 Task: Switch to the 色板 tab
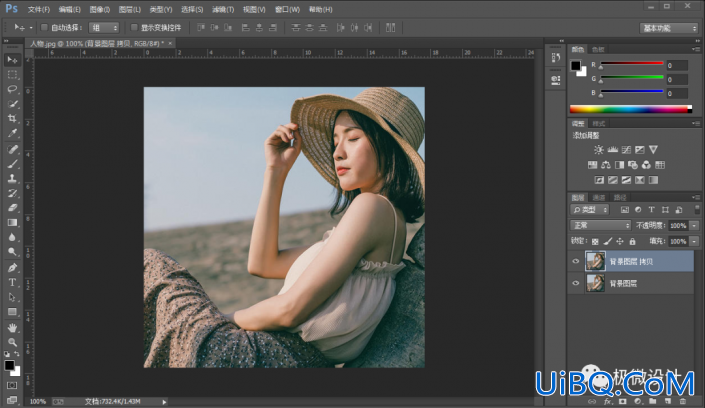click(598, 49)
